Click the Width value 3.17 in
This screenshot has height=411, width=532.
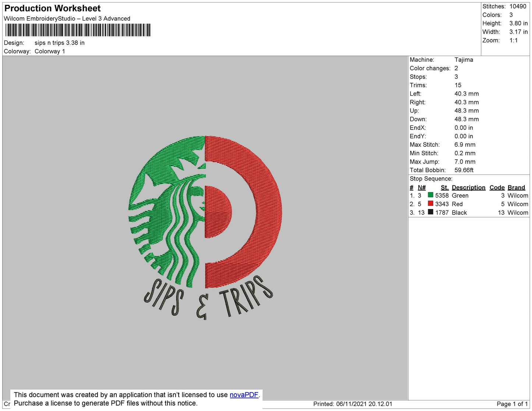click(x=518, y=32)
